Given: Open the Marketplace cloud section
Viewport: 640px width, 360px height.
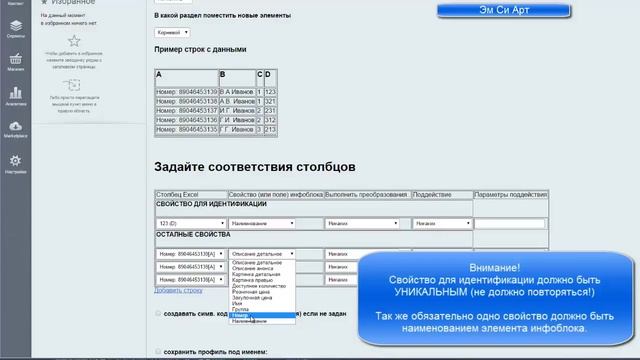Looking at the screenshot, I should [16, 129].
